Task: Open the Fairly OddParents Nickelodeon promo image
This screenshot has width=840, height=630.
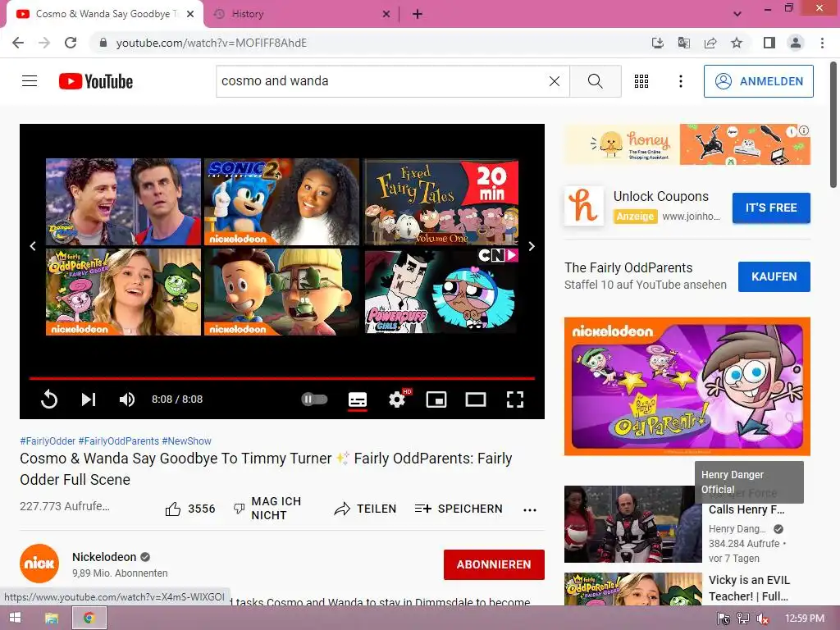Action: pyautogui.click(x=687, y=386)
